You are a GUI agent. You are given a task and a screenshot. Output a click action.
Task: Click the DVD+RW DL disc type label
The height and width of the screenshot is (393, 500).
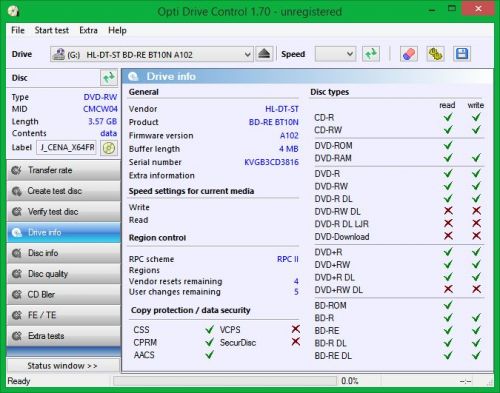click(338, 290)
